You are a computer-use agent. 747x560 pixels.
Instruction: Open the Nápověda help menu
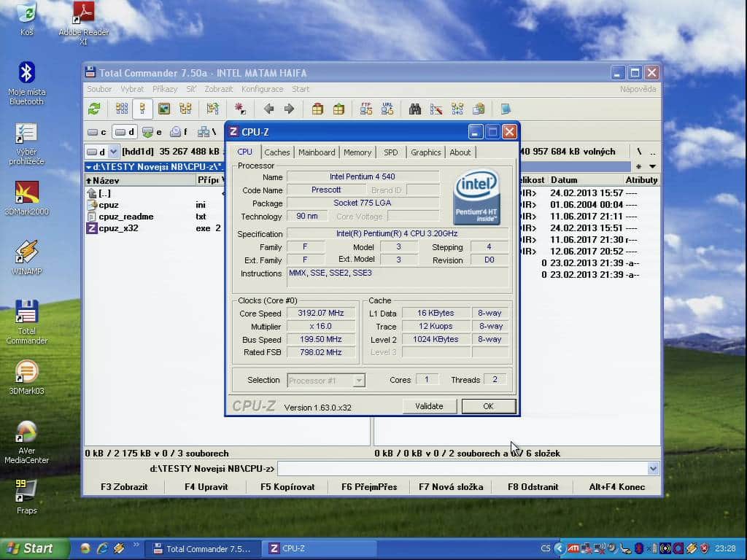tap(638, 89)
